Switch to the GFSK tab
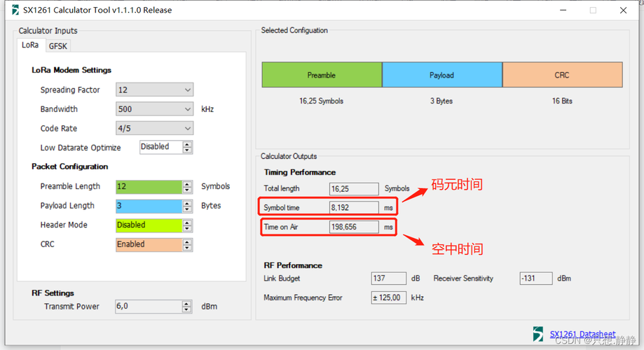The width and height of the screenshot is (644, 350). pos(58,46)
